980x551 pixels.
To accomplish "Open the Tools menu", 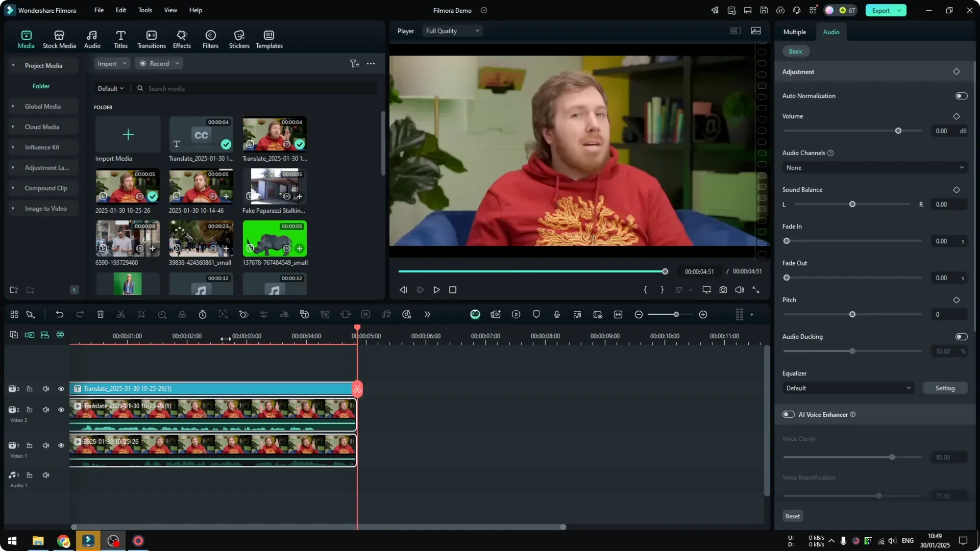I will pyautogui.click(x=144, y=10).
